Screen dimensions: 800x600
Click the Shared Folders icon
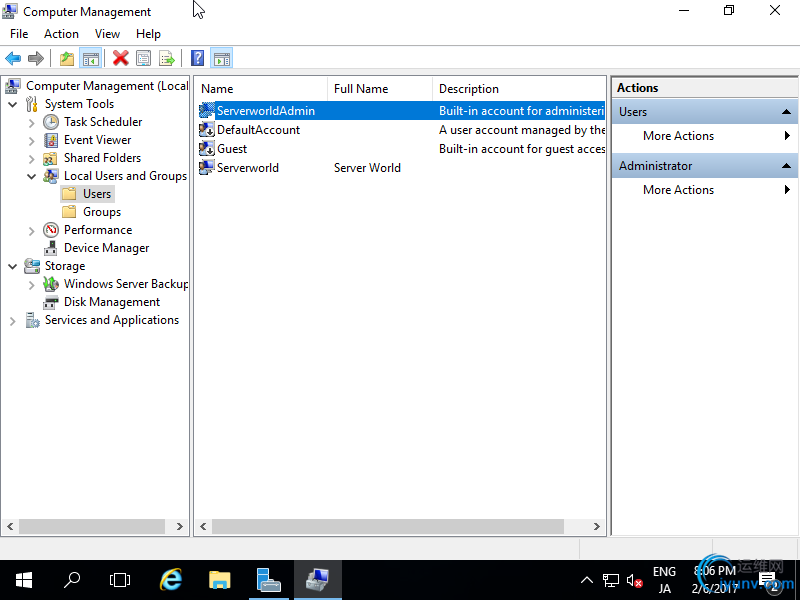(50, 158)
